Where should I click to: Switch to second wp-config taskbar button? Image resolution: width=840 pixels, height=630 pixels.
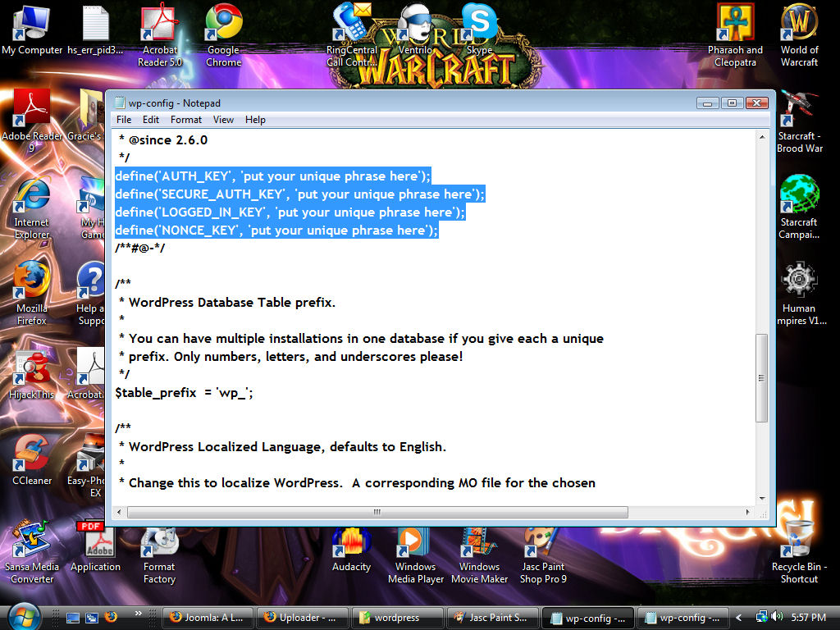point(682,618)
